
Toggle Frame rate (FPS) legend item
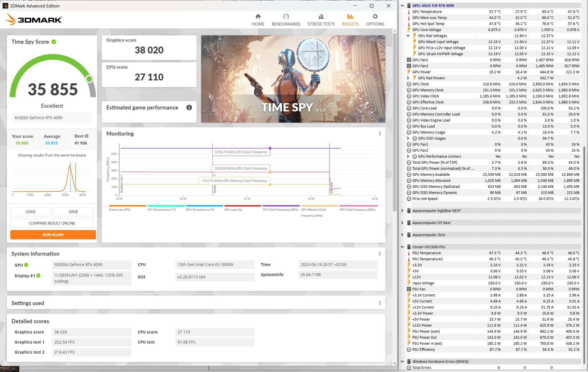(120, 209)
